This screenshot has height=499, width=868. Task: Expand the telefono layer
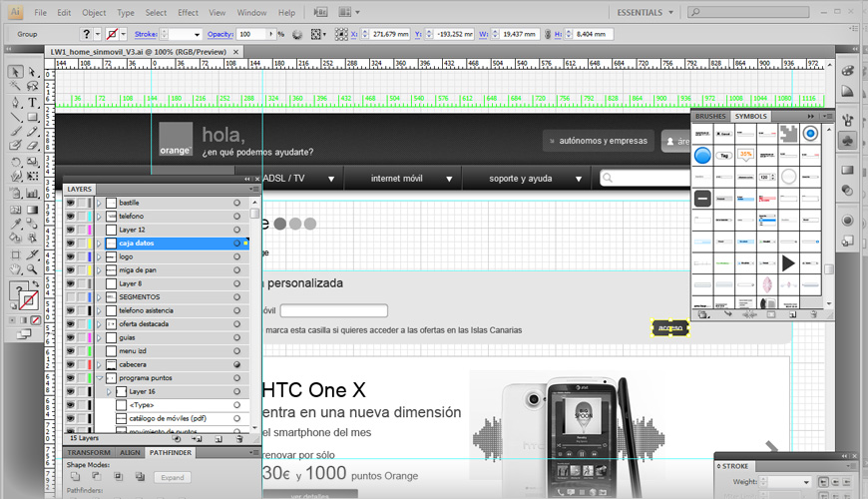pos(99,217)
